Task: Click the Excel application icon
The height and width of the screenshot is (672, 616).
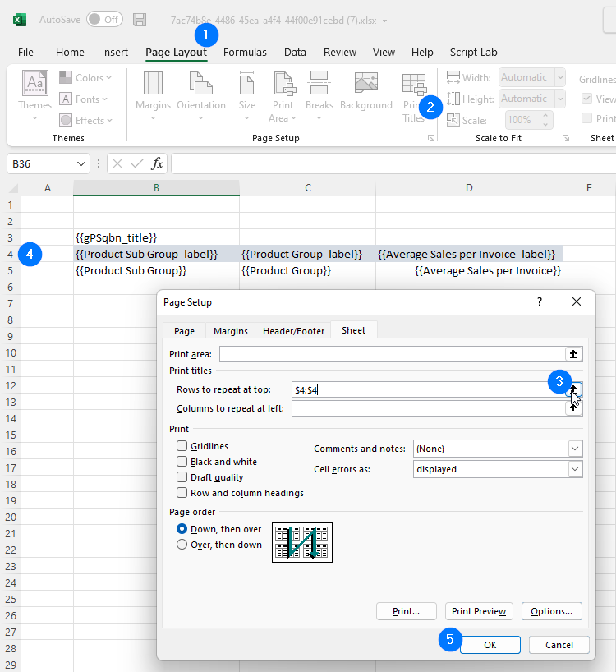Action: (x=20, y=20)
